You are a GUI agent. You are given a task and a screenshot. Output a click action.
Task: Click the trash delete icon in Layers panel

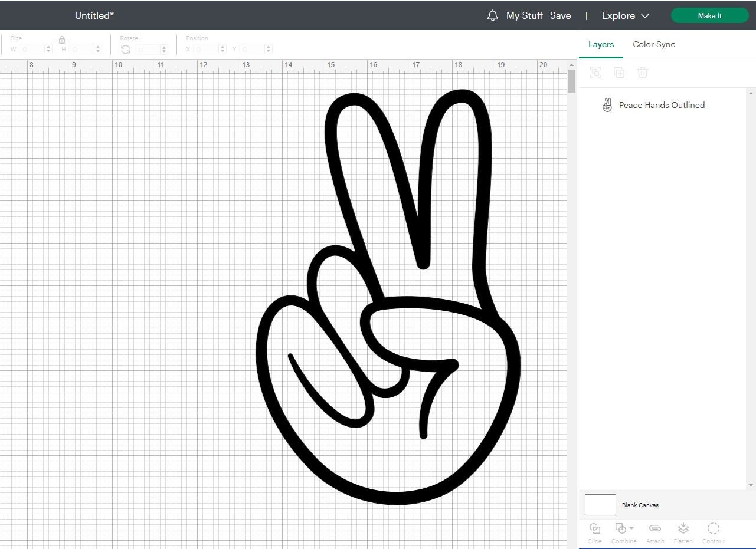tap(643, 73)
